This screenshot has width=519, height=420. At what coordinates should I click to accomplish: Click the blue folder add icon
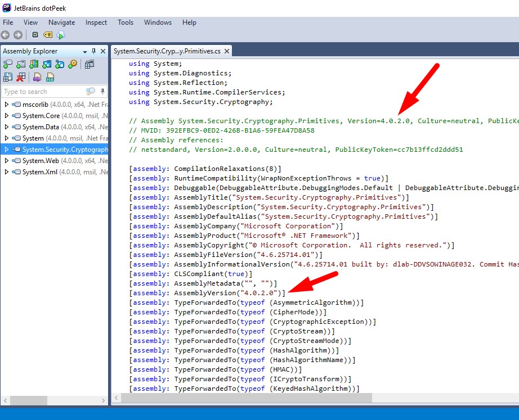pos(47,64)
